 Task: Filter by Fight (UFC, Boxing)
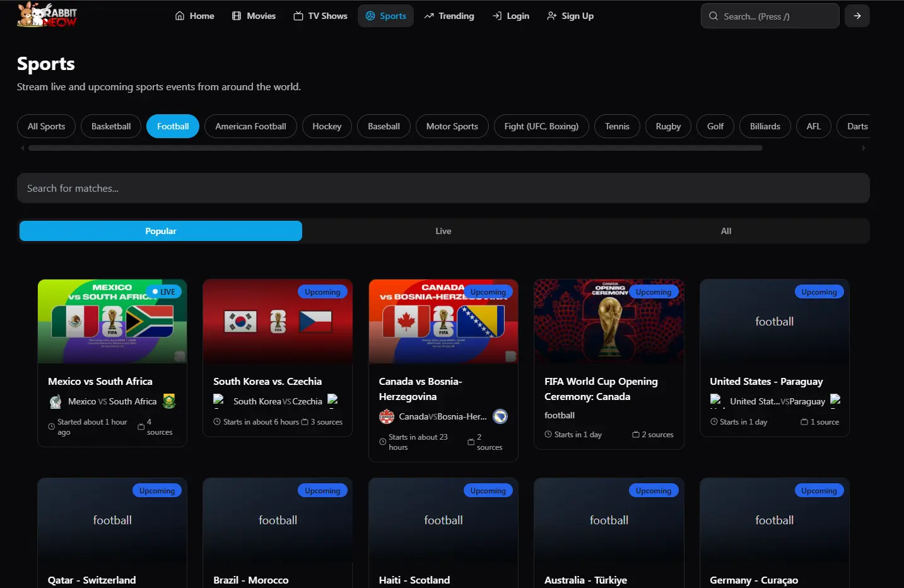coord(541,126)
